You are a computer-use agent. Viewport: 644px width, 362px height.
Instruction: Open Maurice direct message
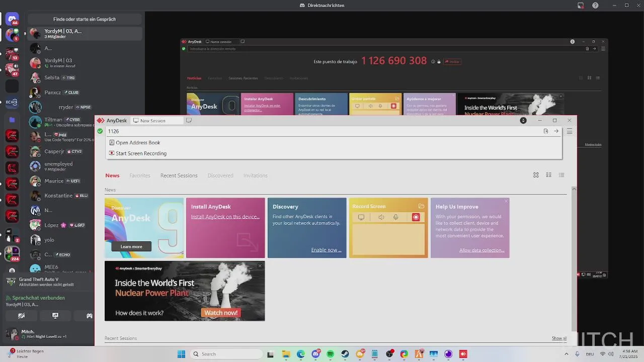click(x=61, y=181)
